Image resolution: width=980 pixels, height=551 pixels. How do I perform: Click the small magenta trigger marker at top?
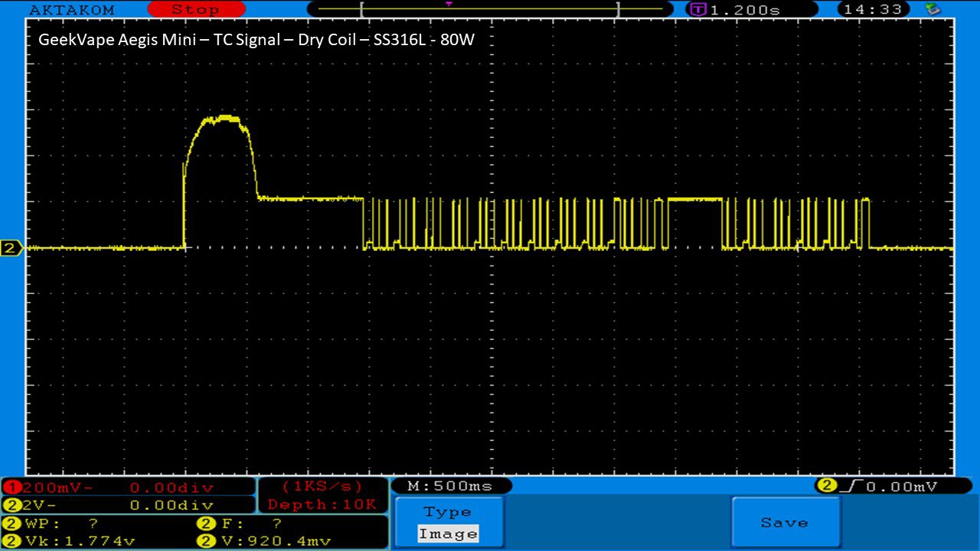[448, 5]
